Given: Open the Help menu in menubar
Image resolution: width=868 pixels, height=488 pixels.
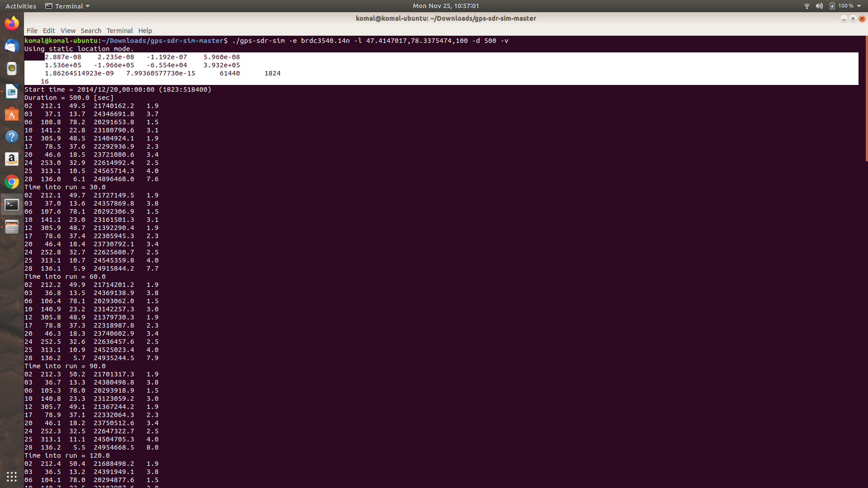Looking at the screenshot, I should coord(145,31).
